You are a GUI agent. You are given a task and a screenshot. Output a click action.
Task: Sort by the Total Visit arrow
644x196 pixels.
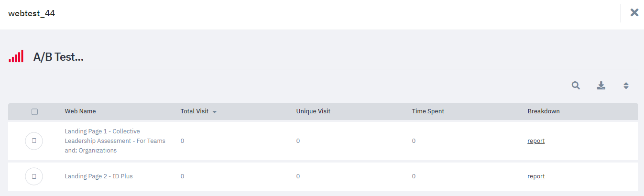point(215,112)
